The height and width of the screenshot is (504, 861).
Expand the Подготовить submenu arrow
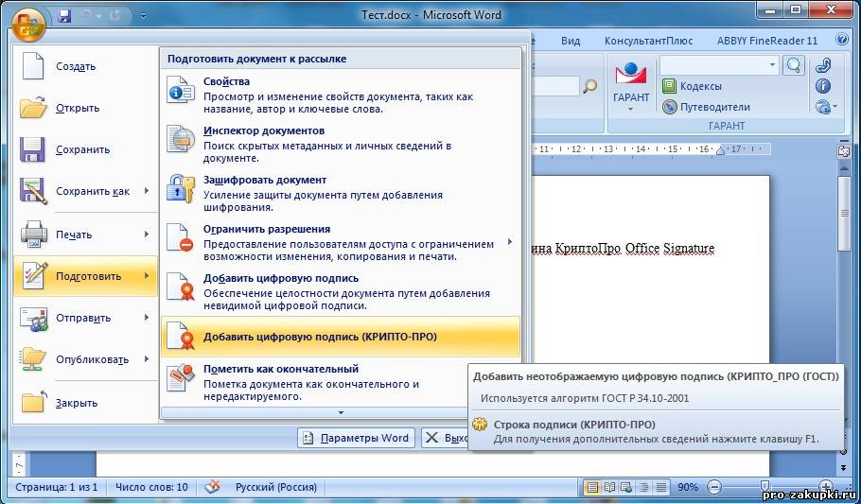pos(147,276)
